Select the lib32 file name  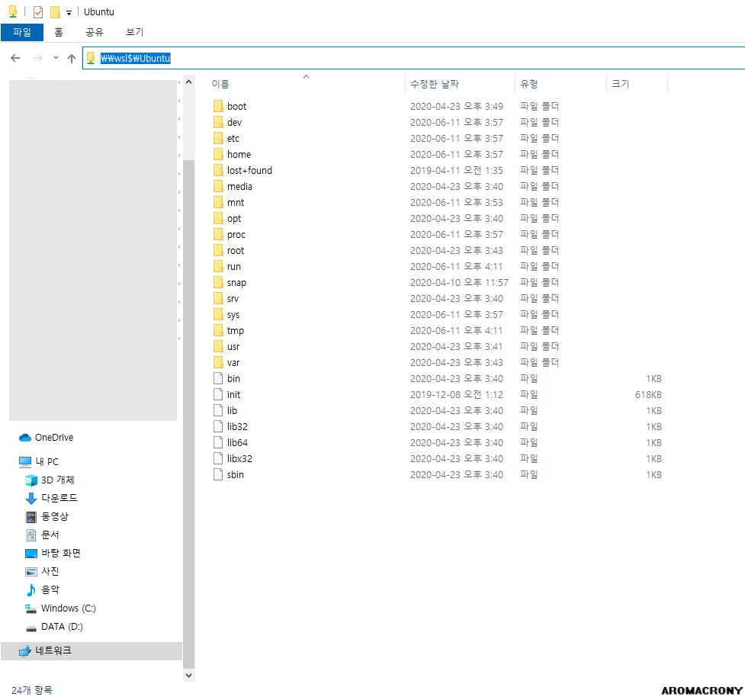237,427
